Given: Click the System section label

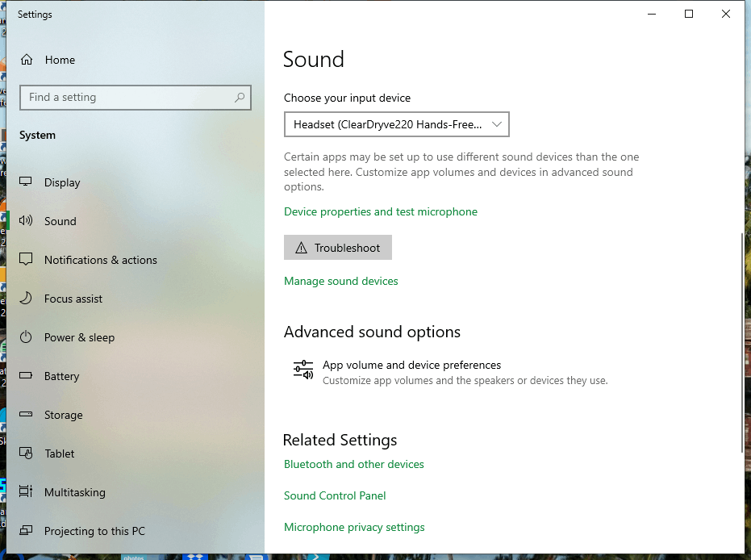Looking at the screenshot, I should (37, 135).
